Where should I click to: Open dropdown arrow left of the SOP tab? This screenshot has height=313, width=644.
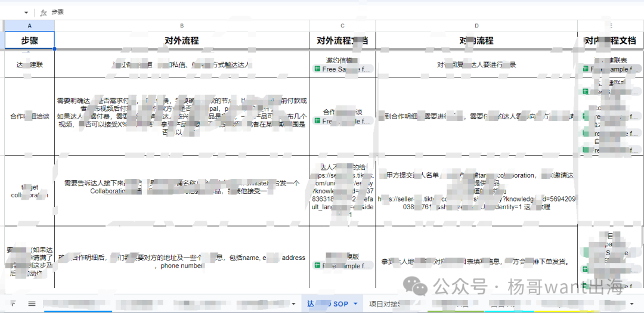tap(293, 304)
